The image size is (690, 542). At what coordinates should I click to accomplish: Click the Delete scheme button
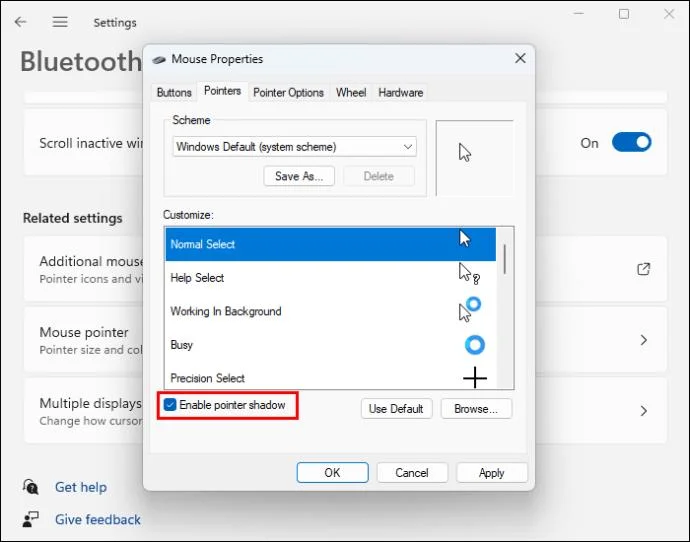point(378,176)
